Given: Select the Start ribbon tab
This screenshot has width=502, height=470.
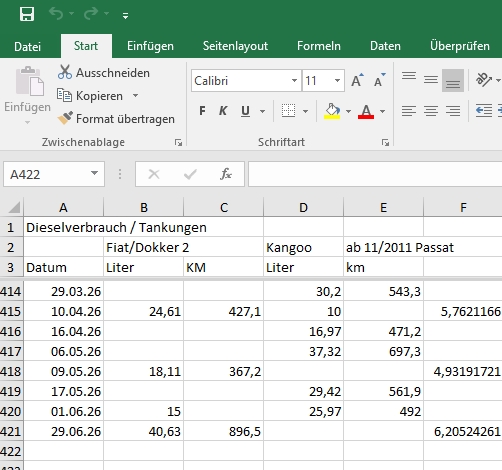Looking at the screenshot, I should (86, 46).
